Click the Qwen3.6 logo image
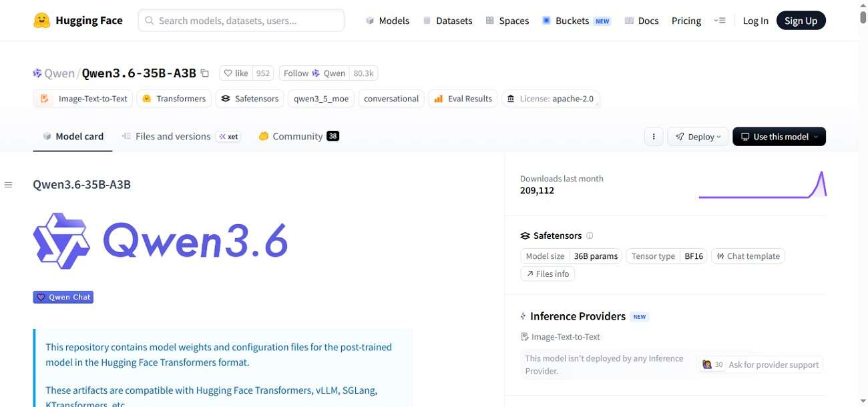The height and width of the screenshot is (407, 868). [160, 241]
